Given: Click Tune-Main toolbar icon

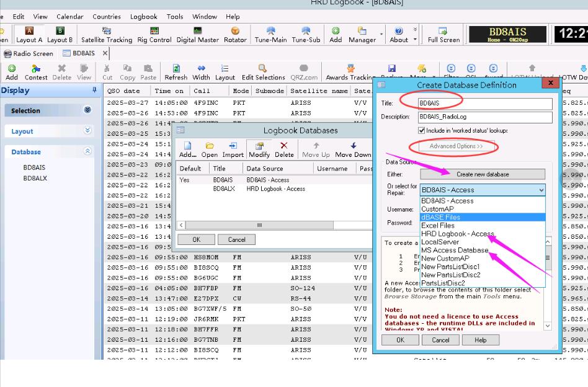Looking at the screenshot, I should point(270,35).
